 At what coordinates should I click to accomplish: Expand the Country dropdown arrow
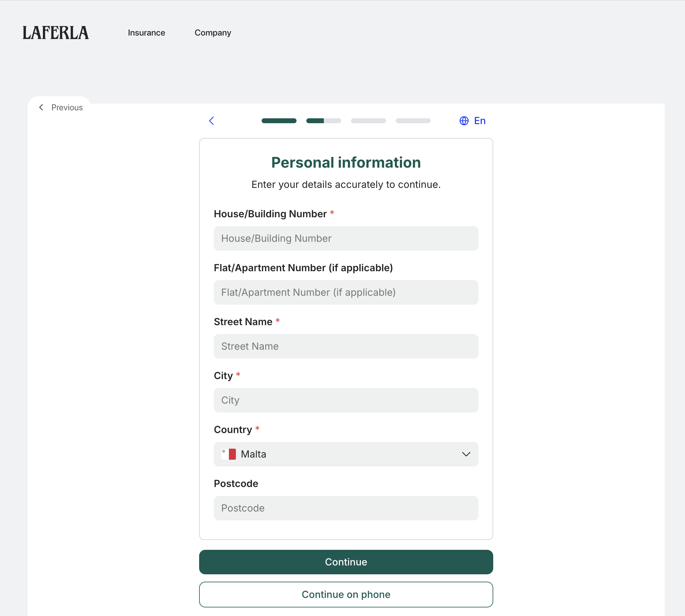[x=466, y=454]
